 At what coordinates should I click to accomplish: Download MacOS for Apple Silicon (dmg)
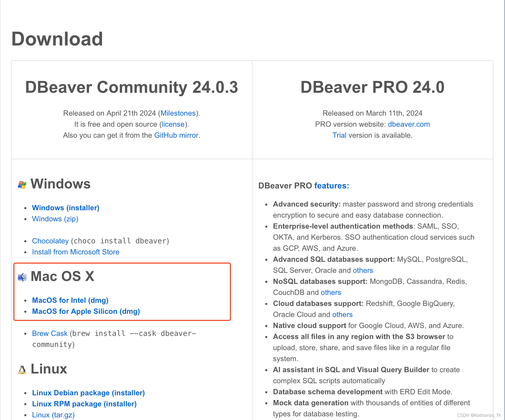point(86,311)
